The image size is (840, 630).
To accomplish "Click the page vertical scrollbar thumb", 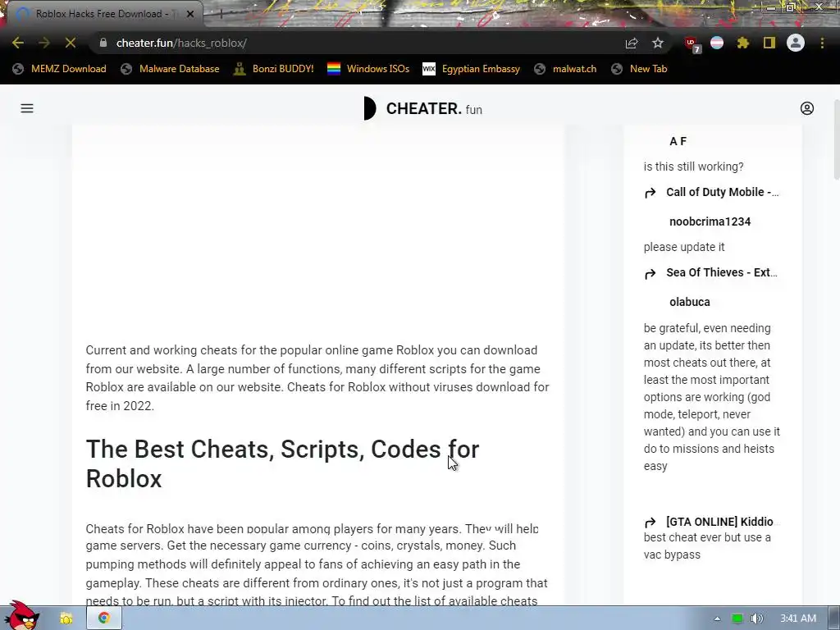I will tap(836, 139).
